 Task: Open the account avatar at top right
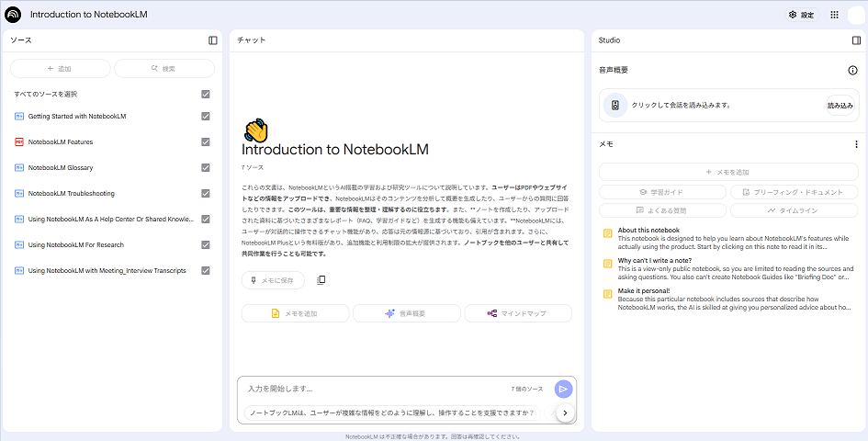[856, 15]
